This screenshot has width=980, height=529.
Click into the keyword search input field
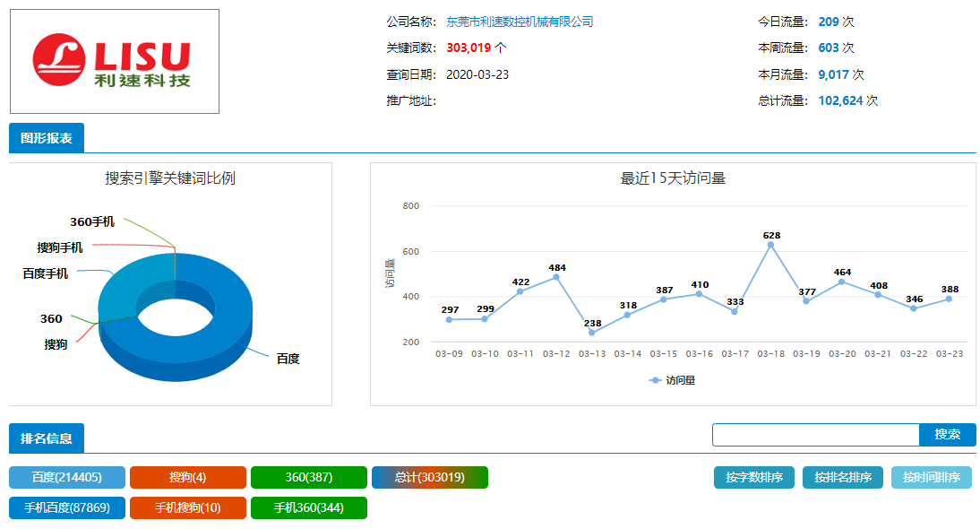pyautogui.click(x=816, y=435)
